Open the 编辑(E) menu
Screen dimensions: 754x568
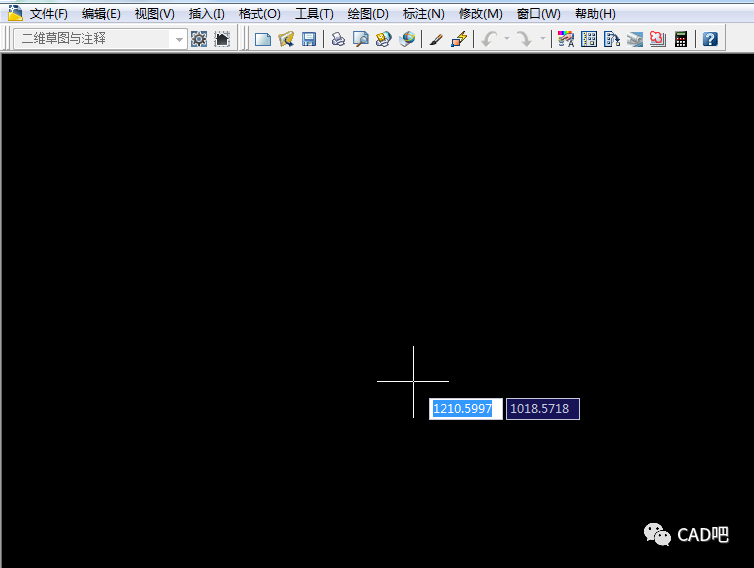pyautogui.click(x=101, y=13)
